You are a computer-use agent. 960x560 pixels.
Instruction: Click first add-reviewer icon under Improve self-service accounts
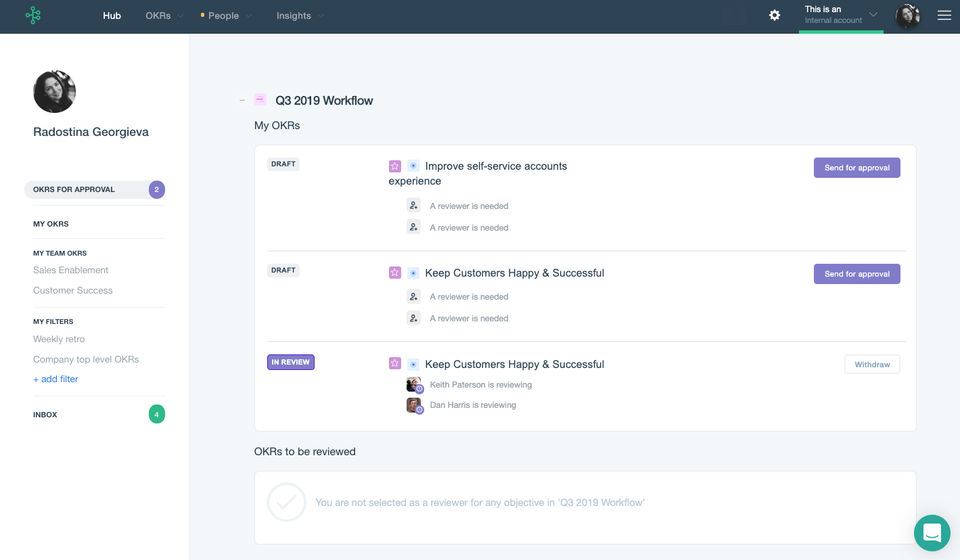click(x=414, y=205)
